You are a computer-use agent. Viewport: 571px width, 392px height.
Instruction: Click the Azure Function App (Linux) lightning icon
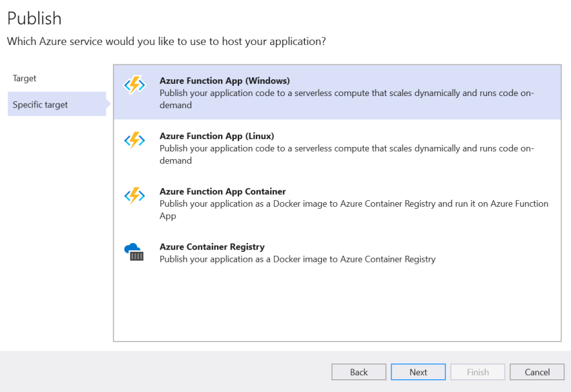134,140
